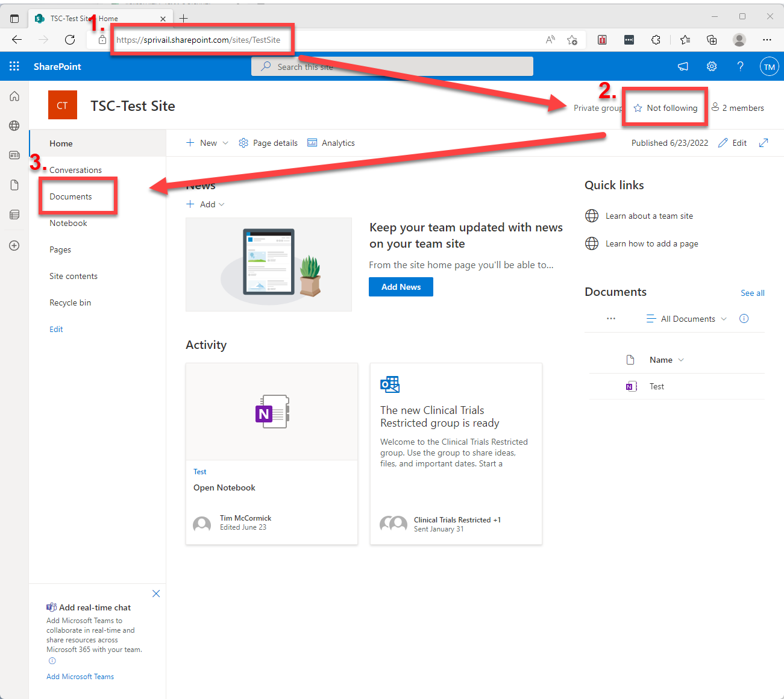Click the Create plus icon in app bar

(x=14, y=245)
